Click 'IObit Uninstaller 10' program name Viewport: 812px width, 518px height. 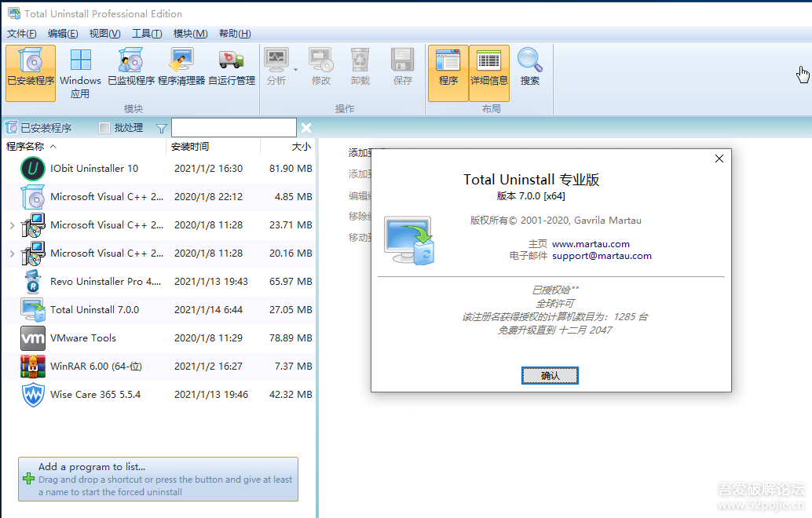click(x=94, y=169)
